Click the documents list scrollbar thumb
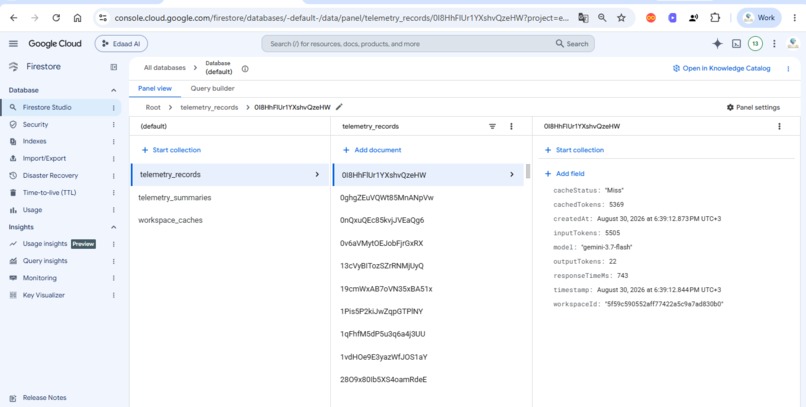Viewport: 806px width, 407px height. (x=528, y=172)
